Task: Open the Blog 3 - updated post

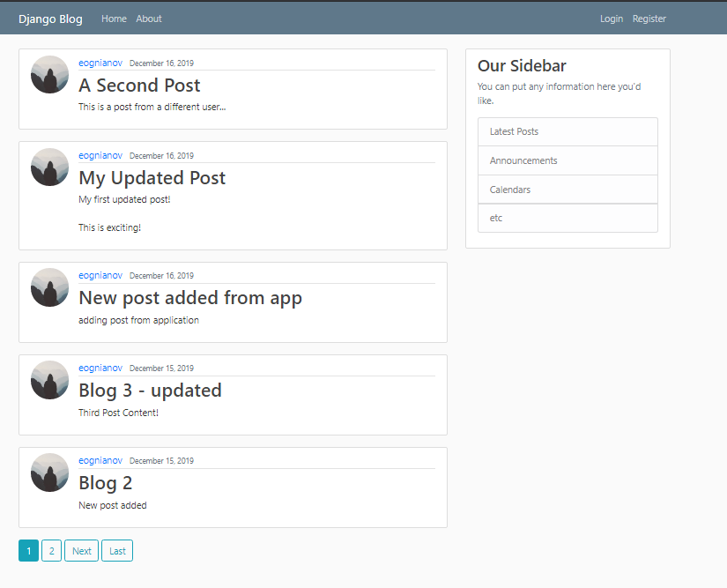Action: [150, 391]
